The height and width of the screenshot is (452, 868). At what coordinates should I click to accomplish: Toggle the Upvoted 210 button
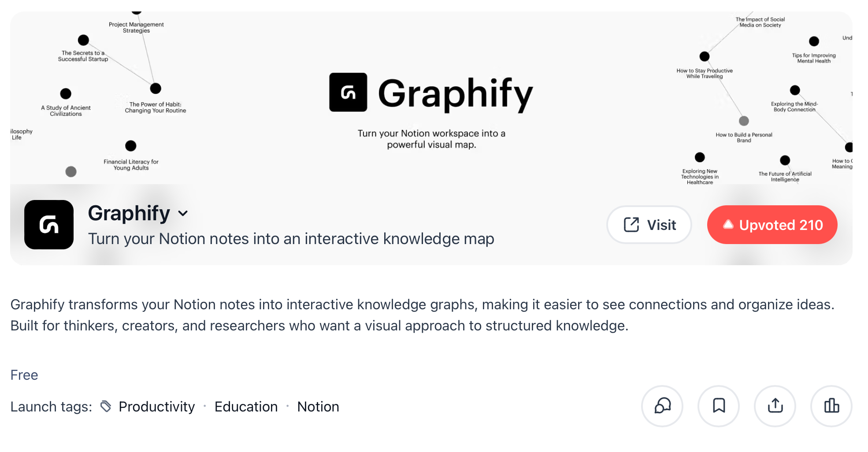(772, 225)
